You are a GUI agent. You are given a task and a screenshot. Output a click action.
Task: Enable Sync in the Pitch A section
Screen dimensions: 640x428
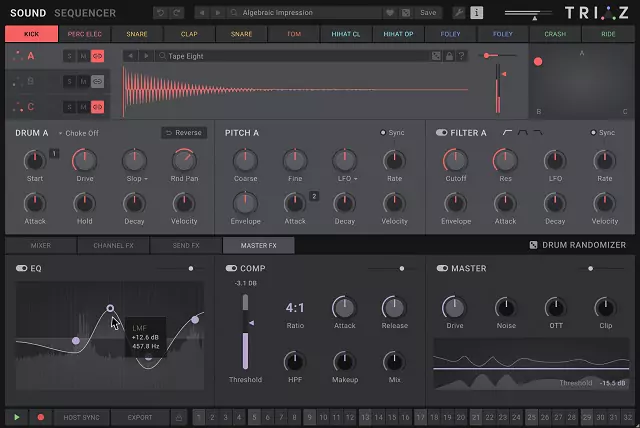tap(392, 133)
